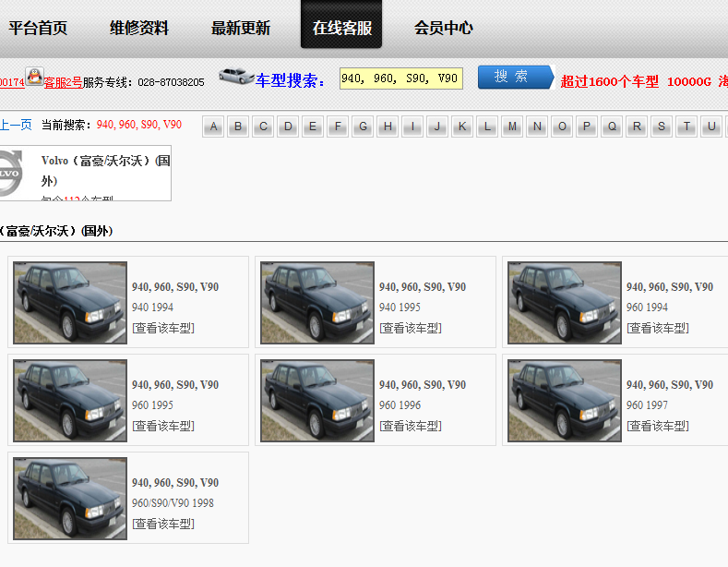Open the 平台首页 navigation tab
The height and width of the screenshot is (567, 728).
click(38, 28)
